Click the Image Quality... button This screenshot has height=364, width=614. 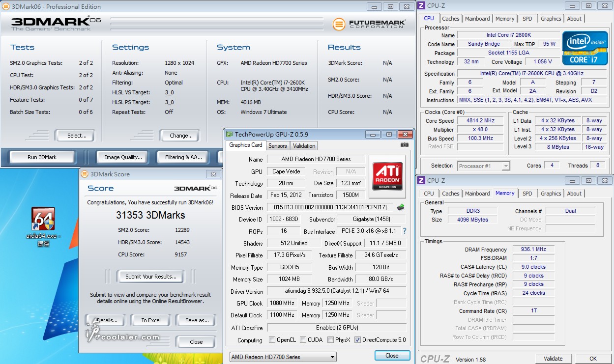coord(123,157)
